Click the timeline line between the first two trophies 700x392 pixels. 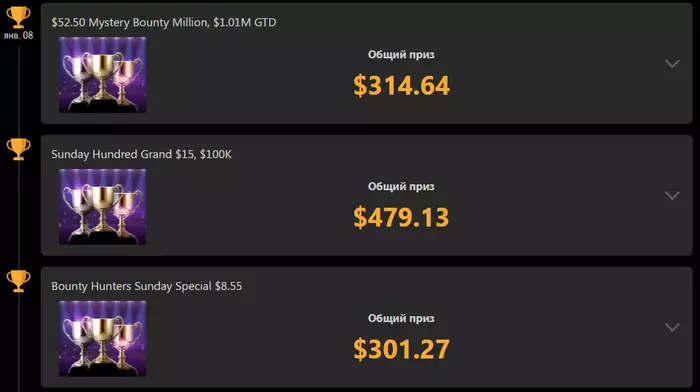coord(19,91)
